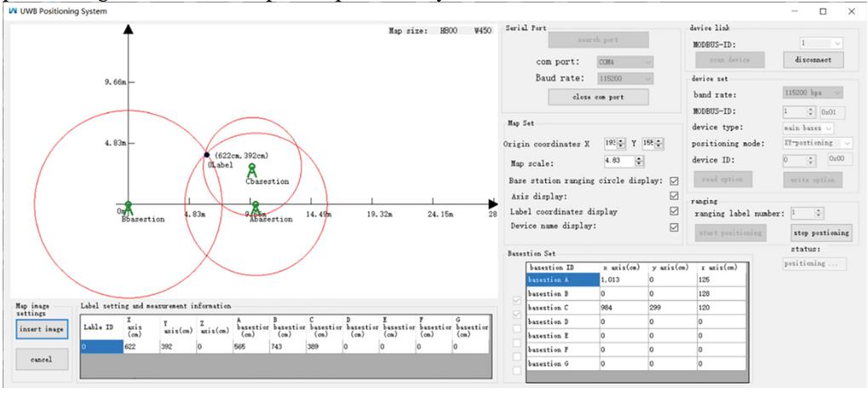Click the cancel button under map image settings

(x=40, y=361)
